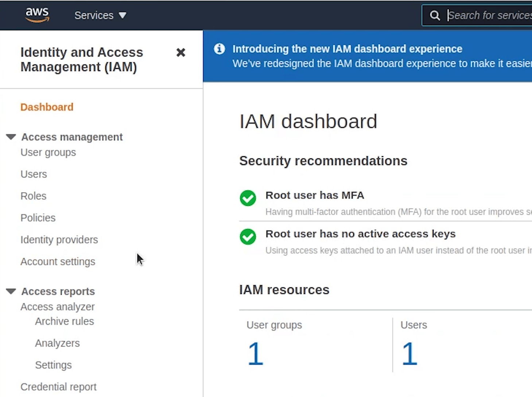532x397 pixels.
Task: Open Account settings
Action: [58, 262]
